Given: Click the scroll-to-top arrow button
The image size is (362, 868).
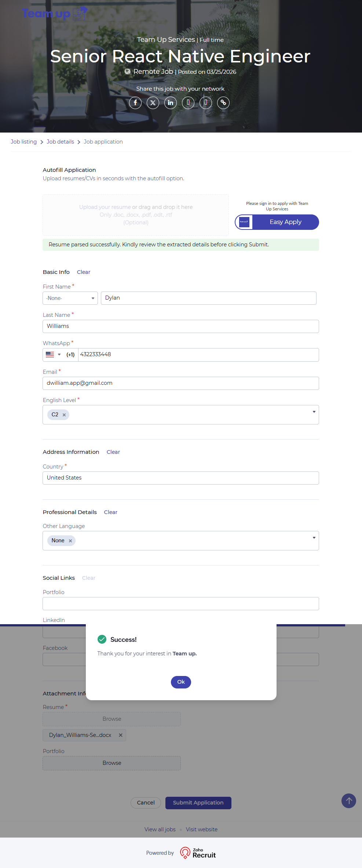Looking at the screenshot, I should click(x=349, y=801).
